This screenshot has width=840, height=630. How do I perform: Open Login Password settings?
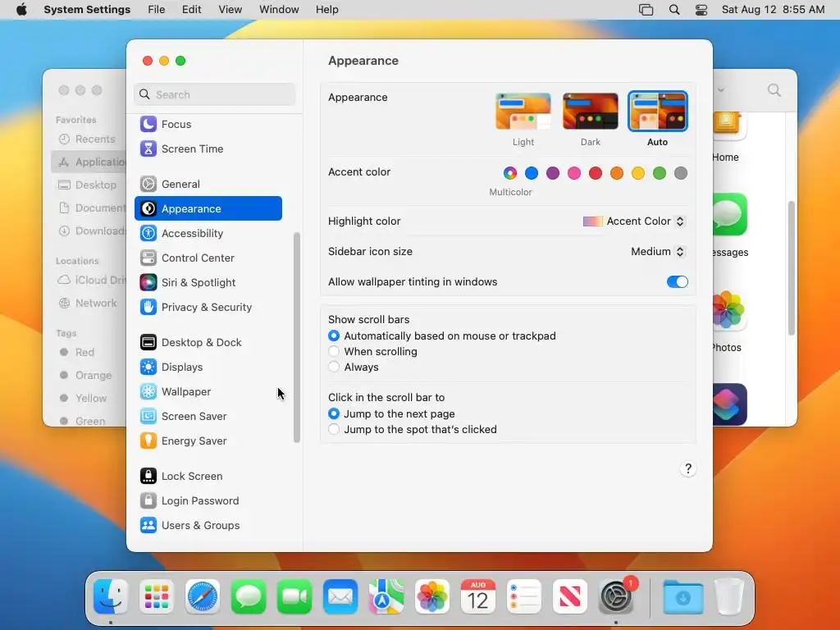tap(208, 501)
